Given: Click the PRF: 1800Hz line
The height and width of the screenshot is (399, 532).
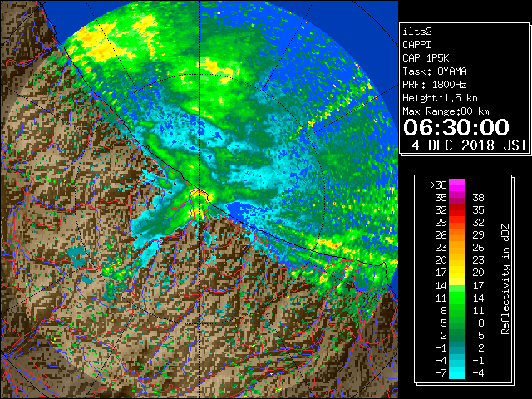Looking at the screenshot, I should pyautogui.click(x=435, y=85).
